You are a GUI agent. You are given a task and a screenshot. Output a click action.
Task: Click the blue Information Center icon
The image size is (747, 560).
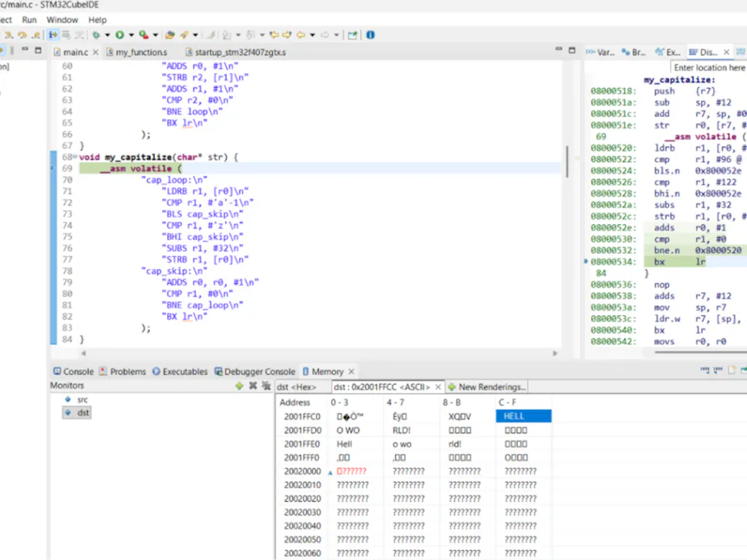coord(370,35)
